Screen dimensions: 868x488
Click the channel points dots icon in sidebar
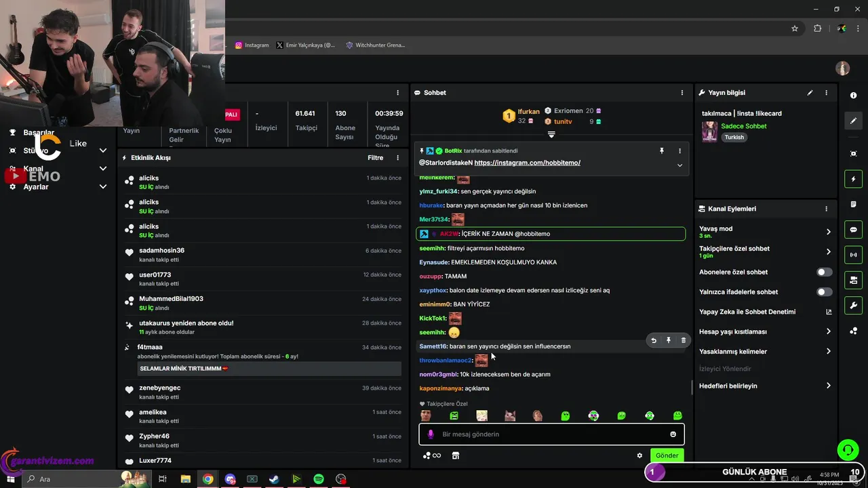coord(853,331)
